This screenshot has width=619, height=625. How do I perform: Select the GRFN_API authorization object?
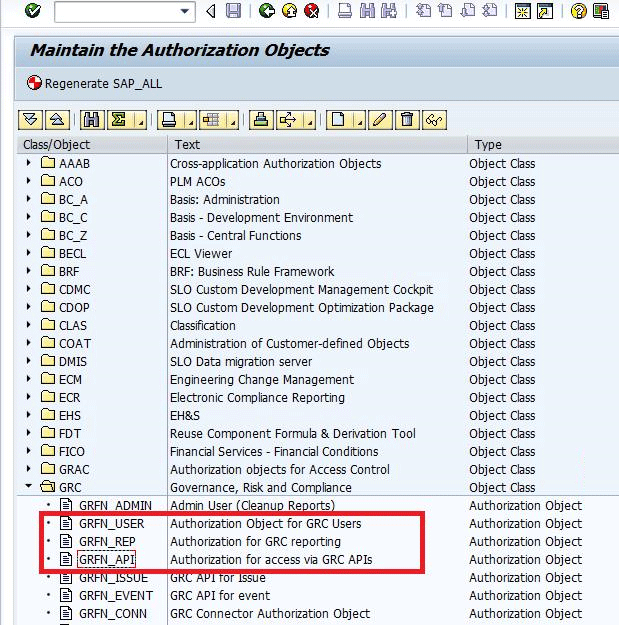106,559
